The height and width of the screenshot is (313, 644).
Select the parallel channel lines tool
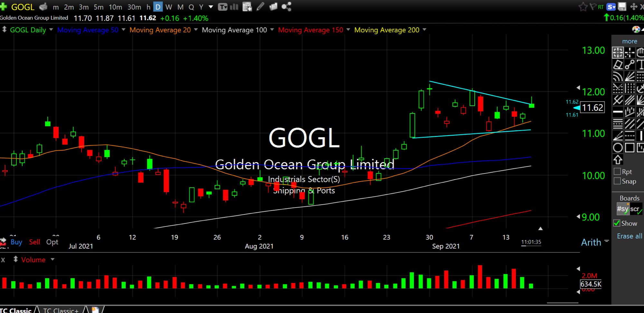(x=630, y=100)
